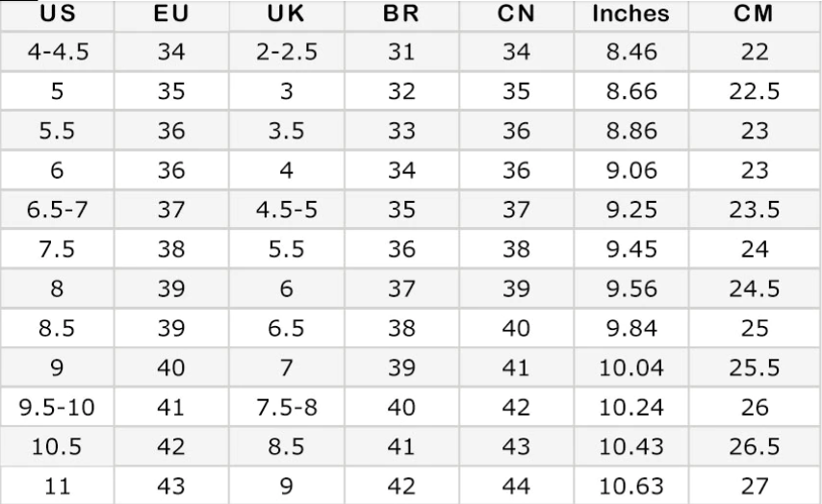The image size is (822, 504).
Task: Click the 2-2.5 UK size cell
Action: 286,52
